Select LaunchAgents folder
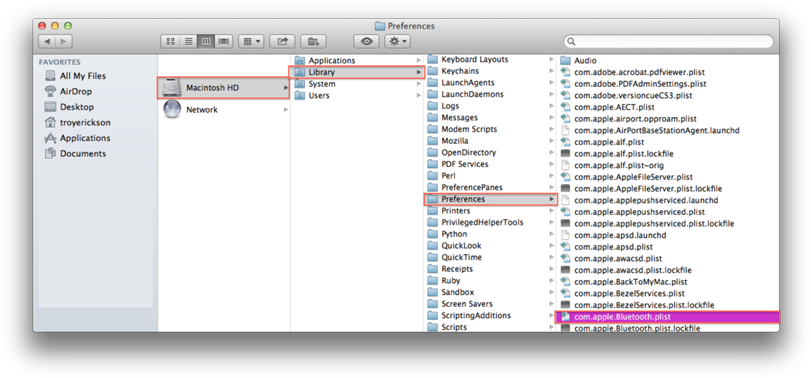 (490, 83)
